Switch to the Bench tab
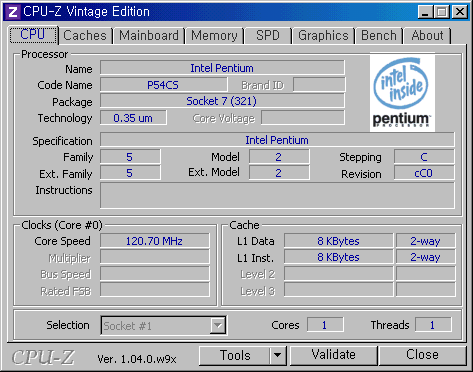Viewport: 473px width, 372px height. coord(379,35)
